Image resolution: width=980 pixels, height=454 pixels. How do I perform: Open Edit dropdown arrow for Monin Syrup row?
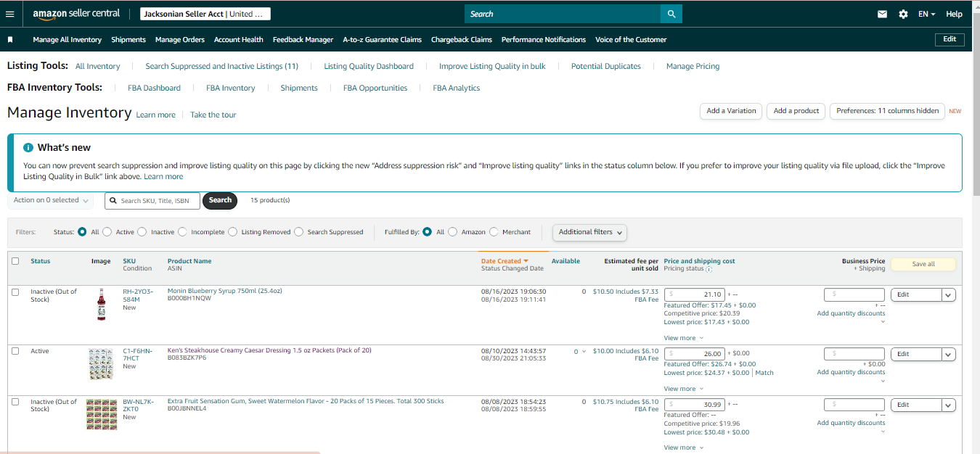point(949,294)
